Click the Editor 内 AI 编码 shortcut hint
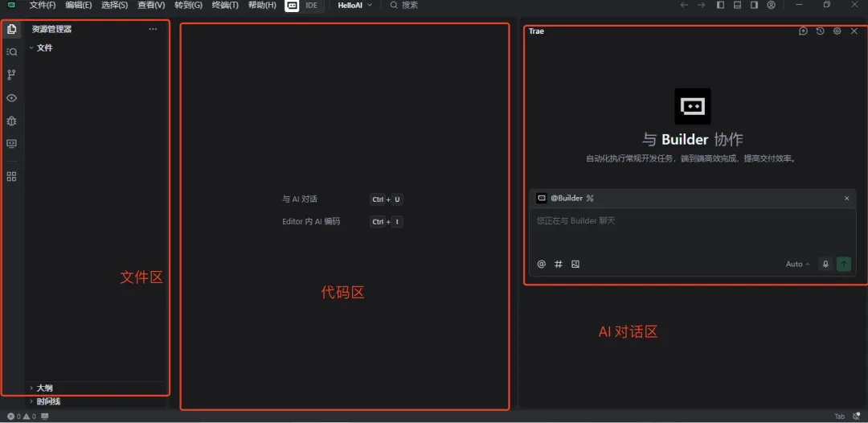 pyautogui.click(x=311, y=221)
